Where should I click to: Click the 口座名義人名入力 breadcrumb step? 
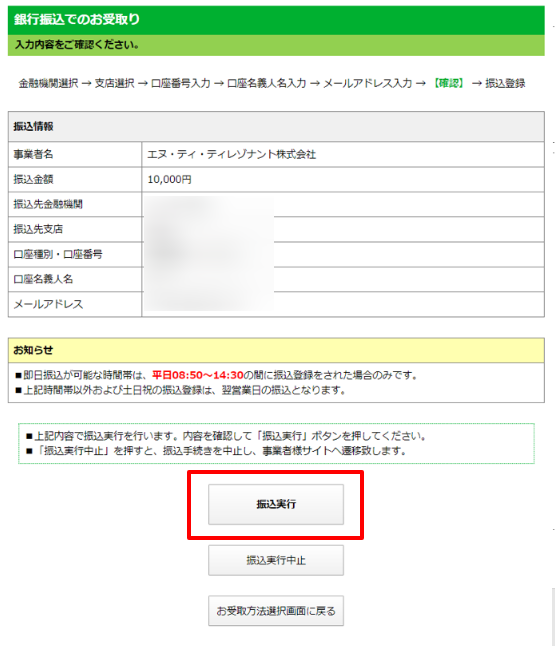(x=267, y=83)
